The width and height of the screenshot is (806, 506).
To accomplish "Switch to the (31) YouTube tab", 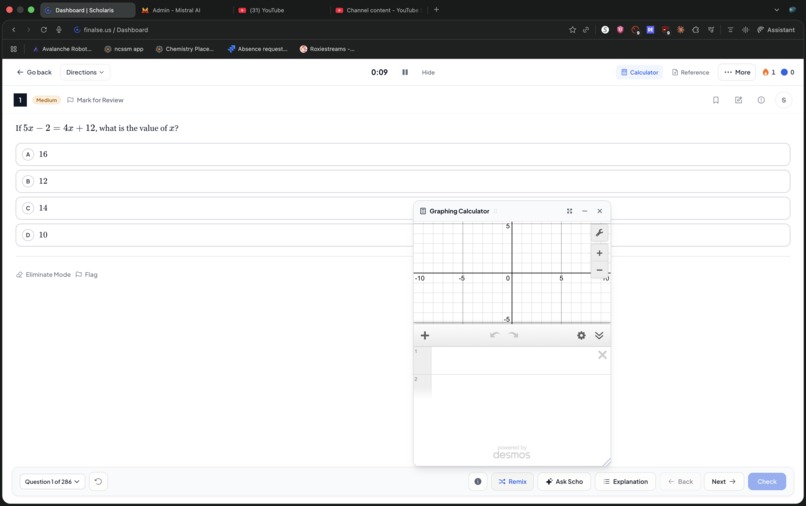I will click(x=266, y=10).
